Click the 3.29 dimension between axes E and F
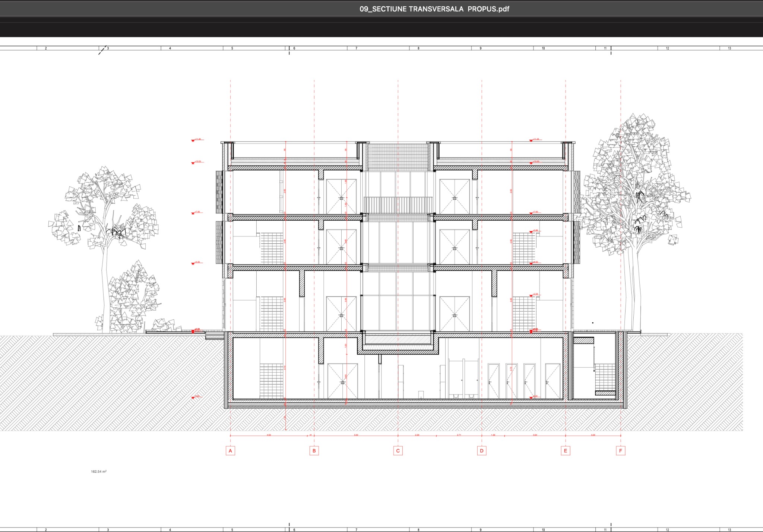Viewport: 763px width, 532px height. [x=593, y=435]
